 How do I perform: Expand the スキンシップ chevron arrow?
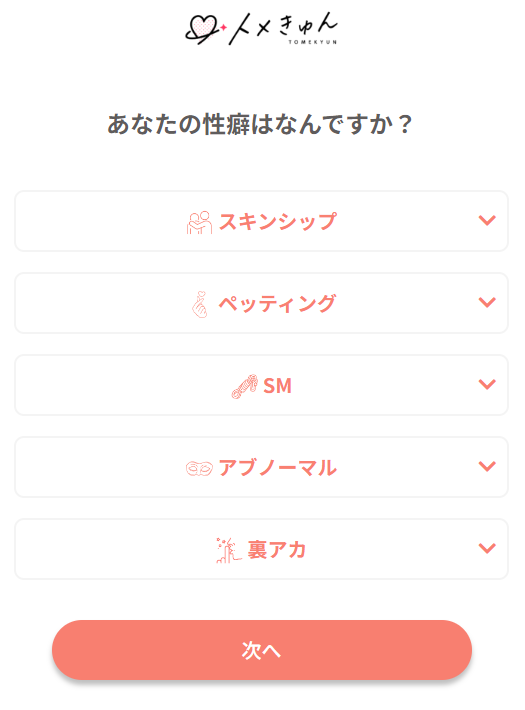coord(487,221)
